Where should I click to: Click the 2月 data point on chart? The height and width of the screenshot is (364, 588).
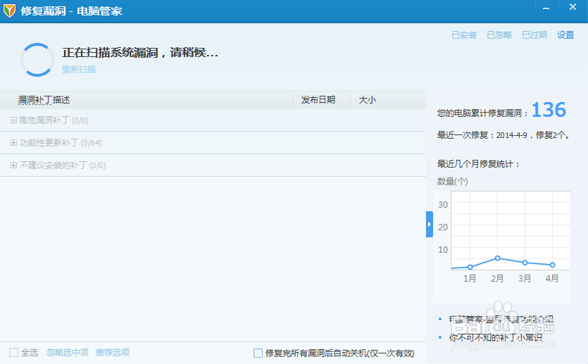click(498, 258)
